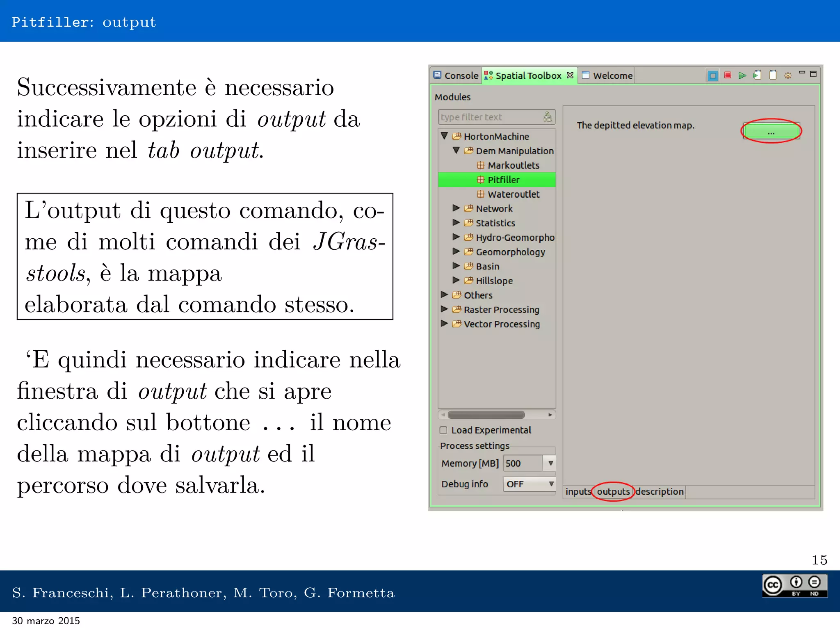The width and height of the screenshot is (840, 630).
Task: Click the Others label in tree
Action: (478, 295)
